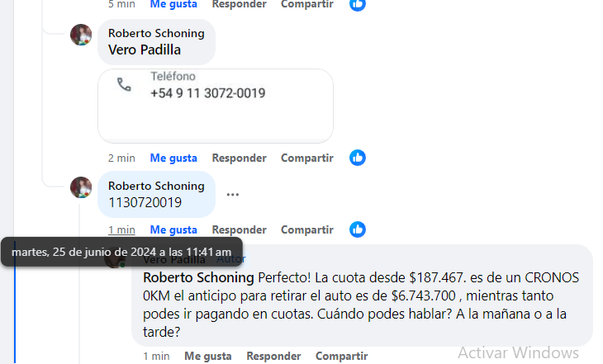The image size is (603, 364).
Task: Click Compartir under the 1130720019 comment
Action: tap(307, 229)
